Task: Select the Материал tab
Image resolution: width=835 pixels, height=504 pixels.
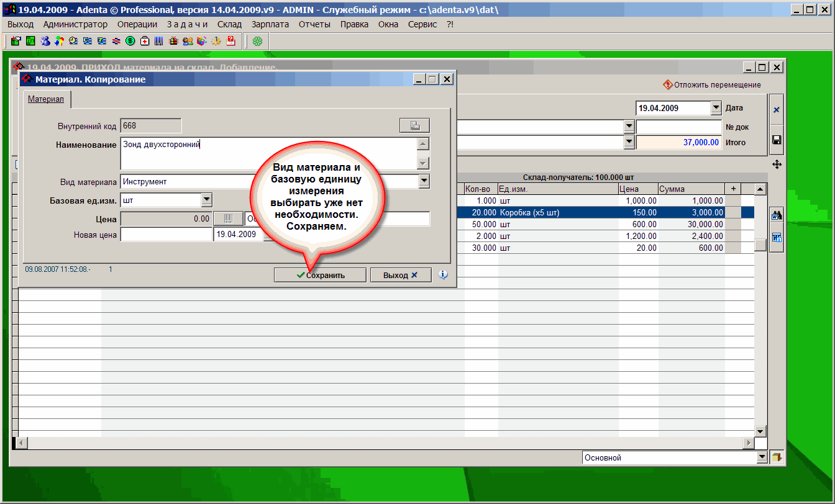Action: coord(46,99)
